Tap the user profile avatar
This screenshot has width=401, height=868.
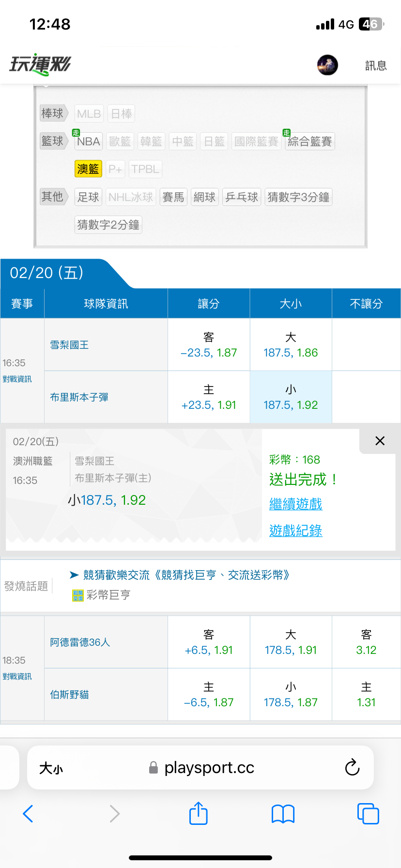pos(327,65)
